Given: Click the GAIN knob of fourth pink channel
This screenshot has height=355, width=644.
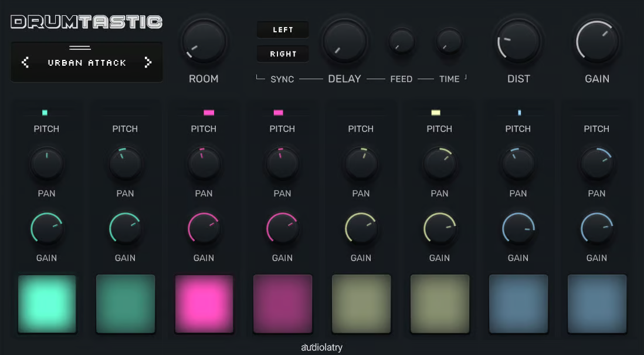Looking at the screenshot, I should coord(283,228).
